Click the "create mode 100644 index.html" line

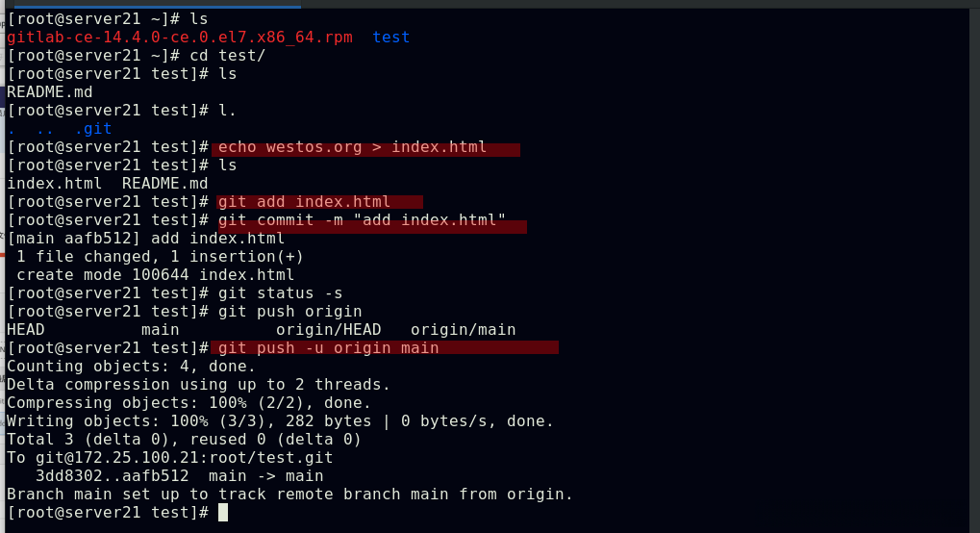pos(155,275)
